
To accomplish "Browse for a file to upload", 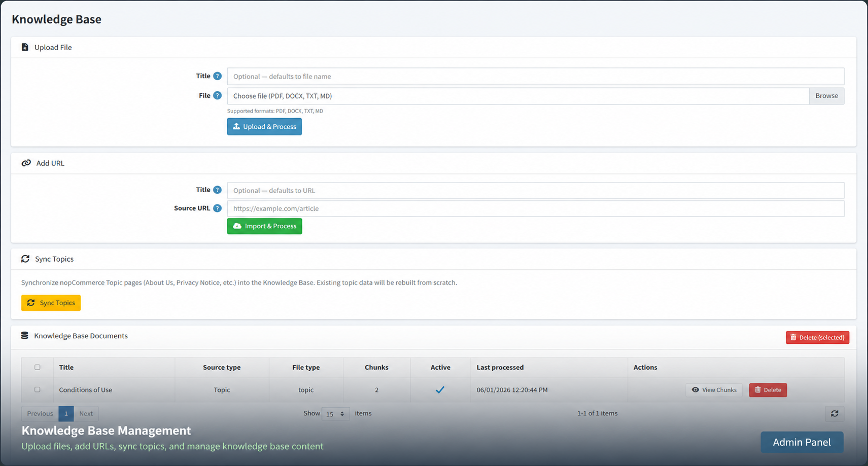I will pos(826,96).
